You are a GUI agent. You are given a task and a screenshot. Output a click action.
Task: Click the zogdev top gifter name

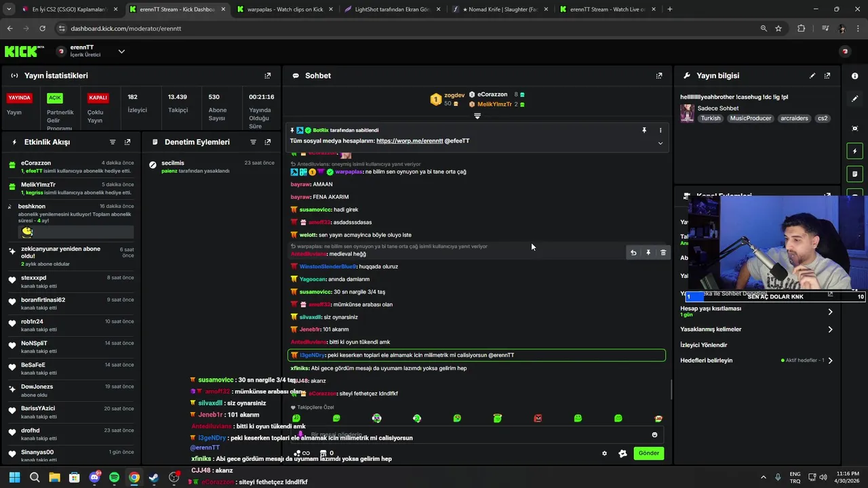(454, 96)
